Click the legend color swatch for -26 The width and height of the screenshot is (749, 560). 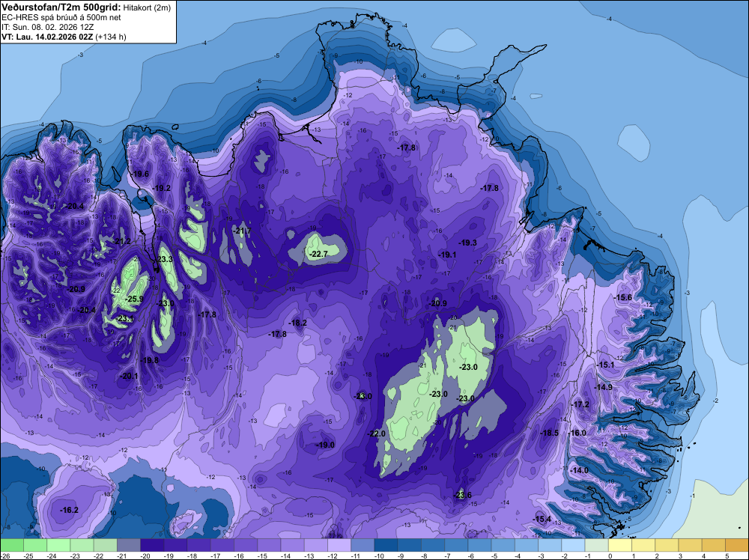(x=12, y=545)
